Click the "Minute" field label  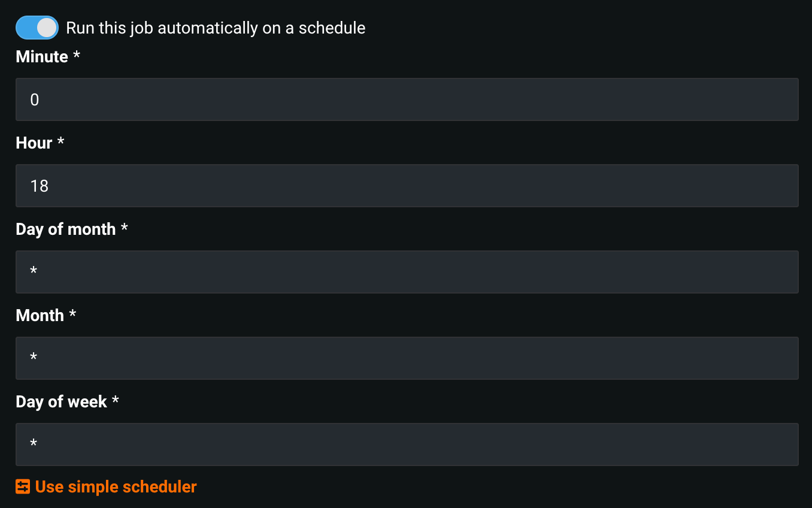42,56
